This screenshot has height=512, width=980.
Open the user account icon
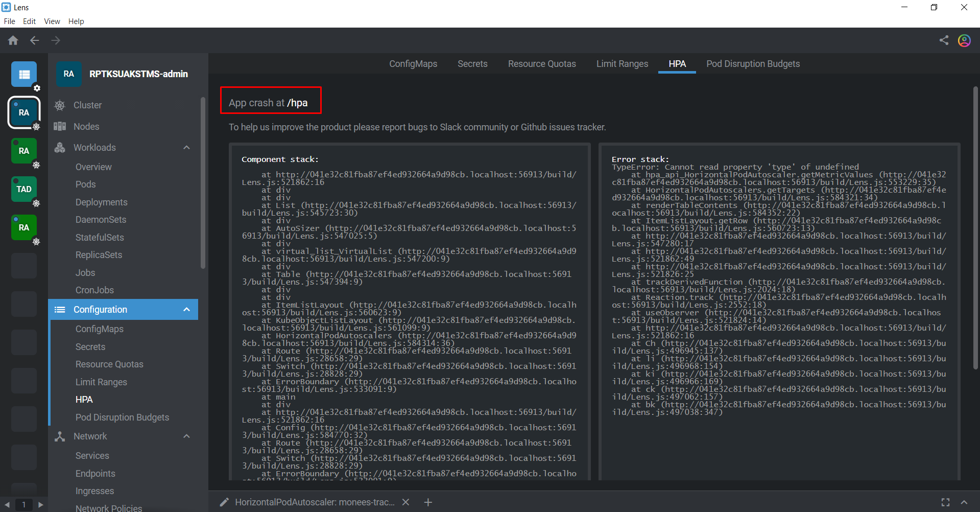click(964, 40)
